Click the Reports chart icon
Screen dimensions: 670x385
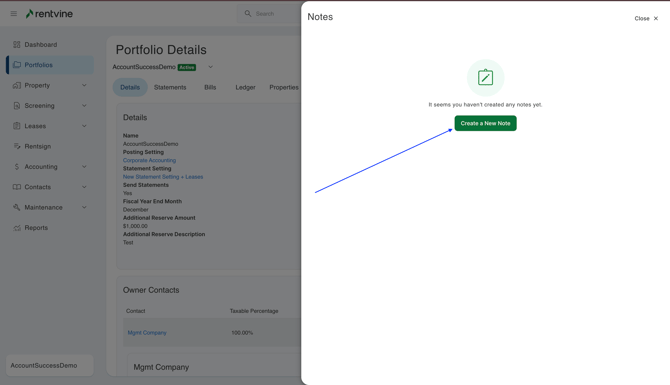point(17,228)
